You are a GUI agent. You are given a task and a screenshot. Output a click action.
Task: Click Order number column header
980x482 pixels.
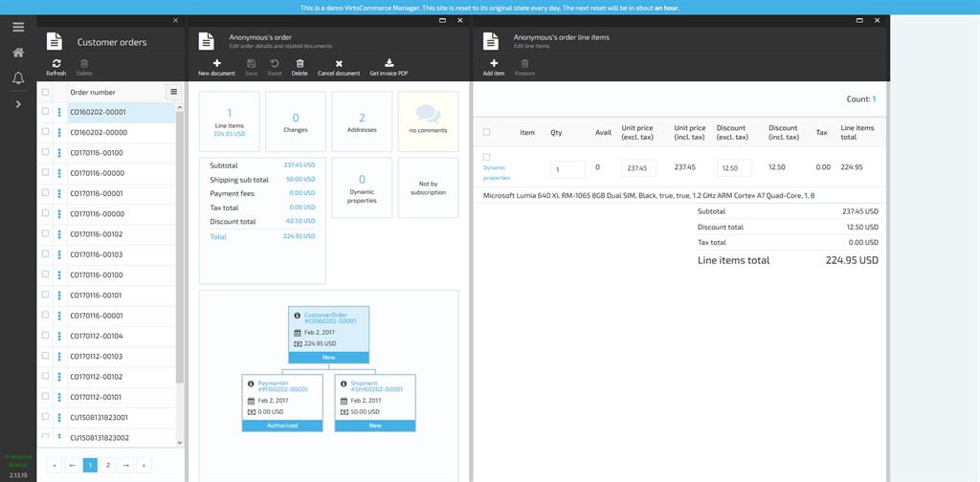click(93, 93)
